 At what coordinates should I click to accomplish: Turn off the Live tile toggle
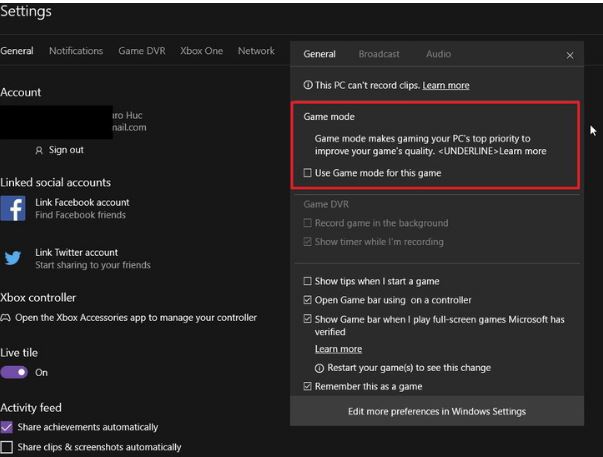(x=14, y=372)
